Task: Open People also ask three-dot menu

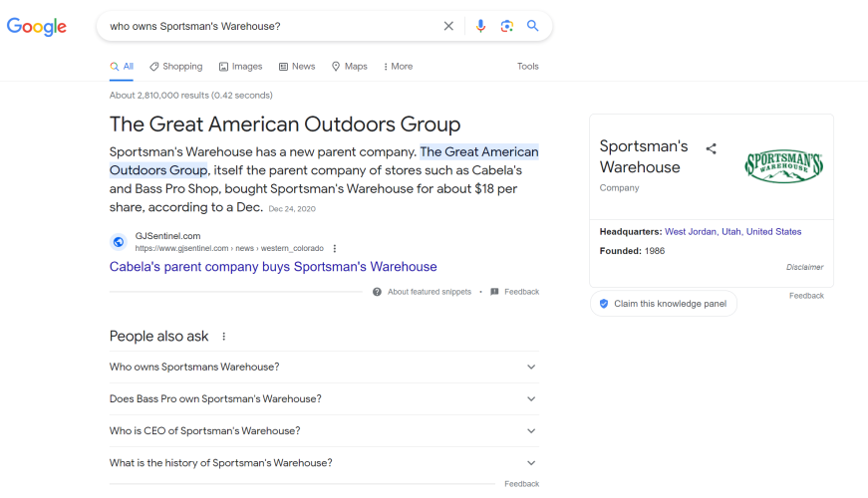Action: [x=223, y=337]
